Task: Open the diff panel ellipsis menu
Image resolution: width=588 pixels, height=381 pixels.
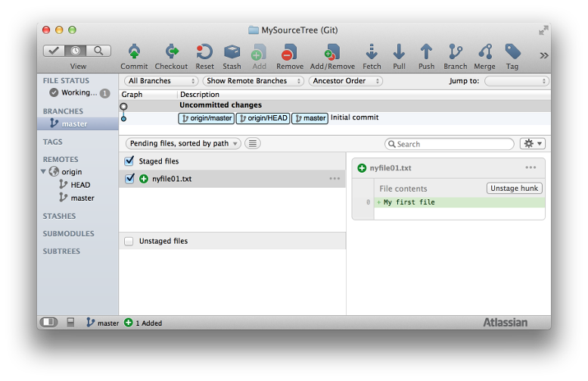Action: click(530, 167)
